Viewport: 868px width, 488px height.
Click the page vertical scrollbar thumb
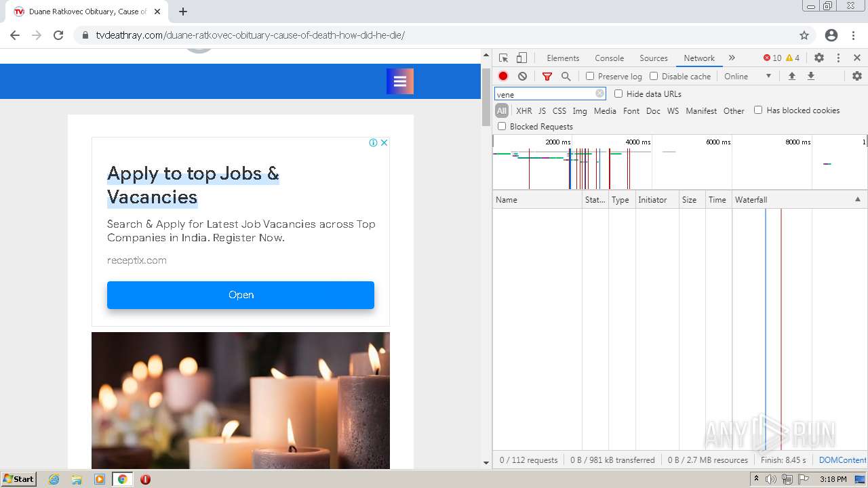pos(486,97)
